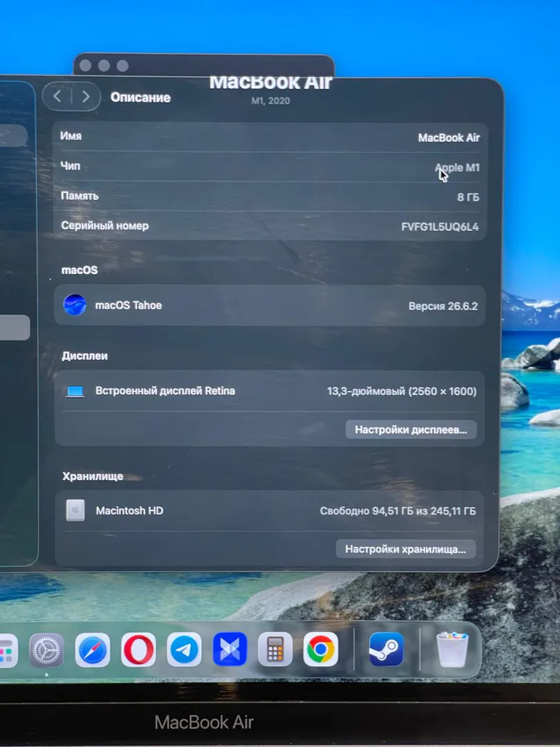Viewport: 560px width, 747px height.
Task: Click the "macOS Tahoe" row label
Action: 129,306
